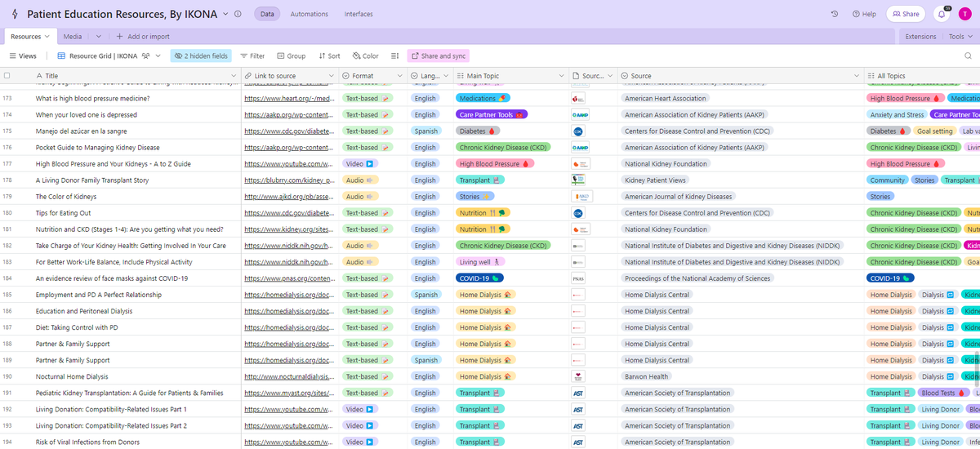
Task: Click the Group toolbar button
Action: coord(292,56)
